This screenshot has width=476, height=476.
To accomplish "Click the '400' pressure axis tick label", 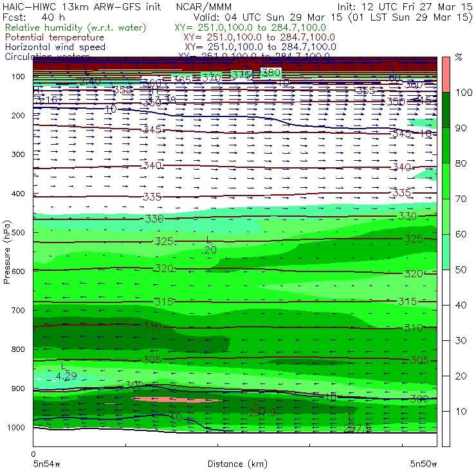I will [x=18, y=194].
